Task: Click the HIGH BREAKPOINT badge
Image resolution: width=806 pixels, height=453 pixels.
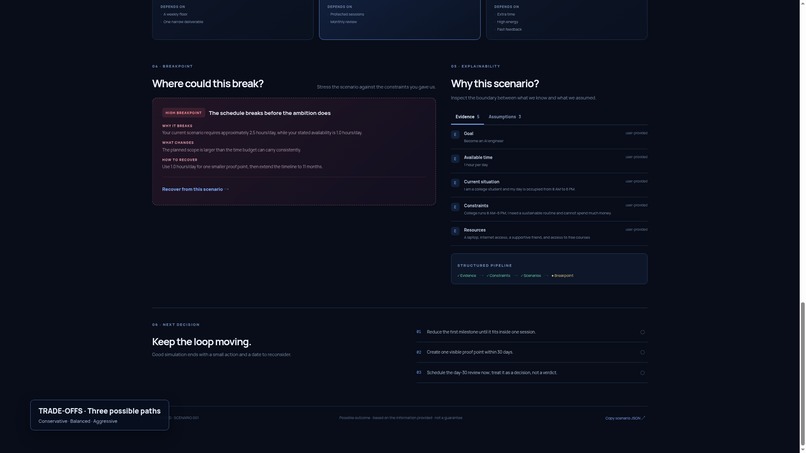Action: (184, 113)
